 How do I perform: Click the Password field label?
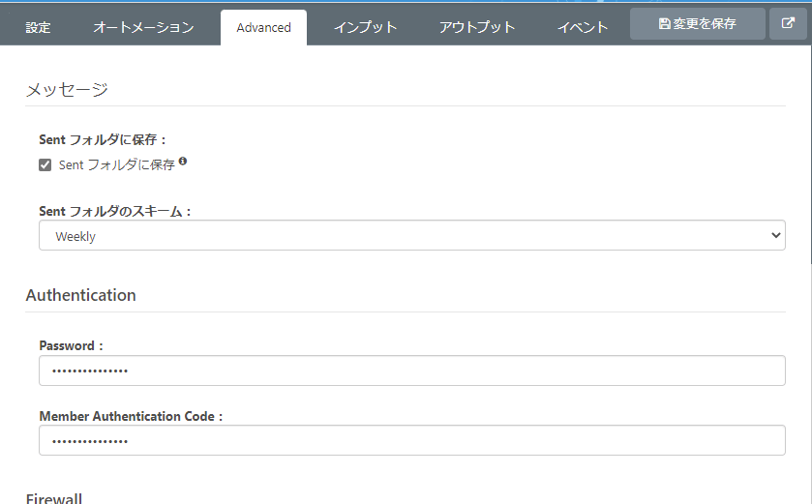[71, 345]
